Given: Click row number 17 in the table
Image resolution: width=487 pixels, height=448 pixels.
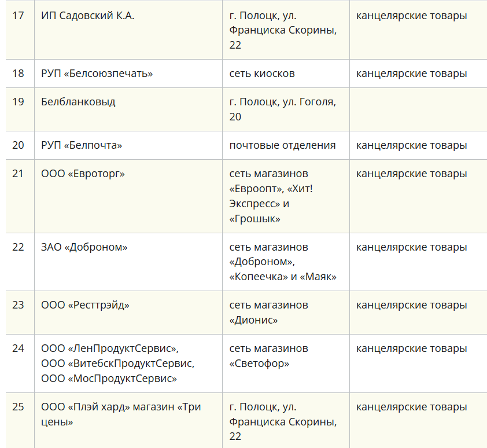Looking at the screenshot, I should (18, 16).
